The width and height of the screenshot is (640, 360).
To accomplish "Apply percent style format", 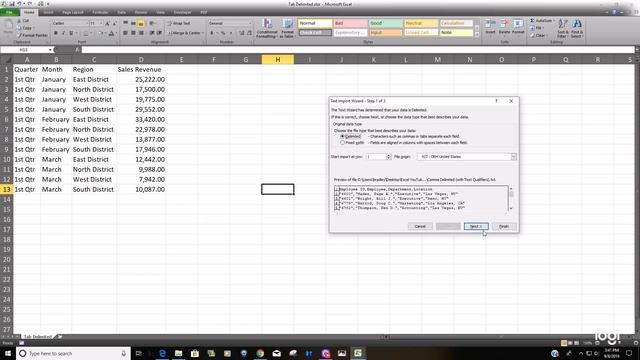I will (223, 33).
